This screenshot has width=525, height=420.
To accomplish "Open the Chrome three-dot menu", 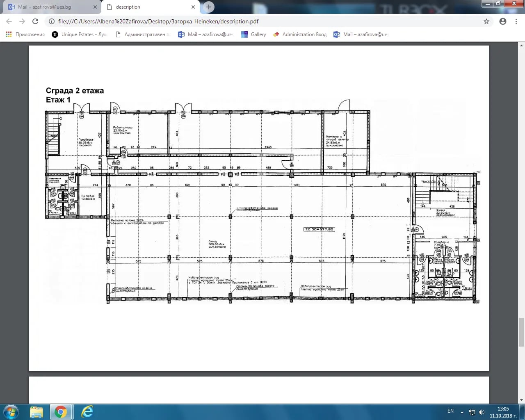I will coord(516,21).
